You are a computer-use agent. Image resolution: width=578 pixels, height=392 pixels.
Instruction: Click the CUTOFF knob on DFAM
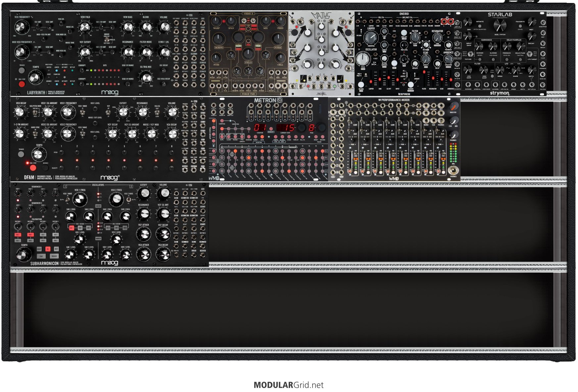[x=123, y=113]
